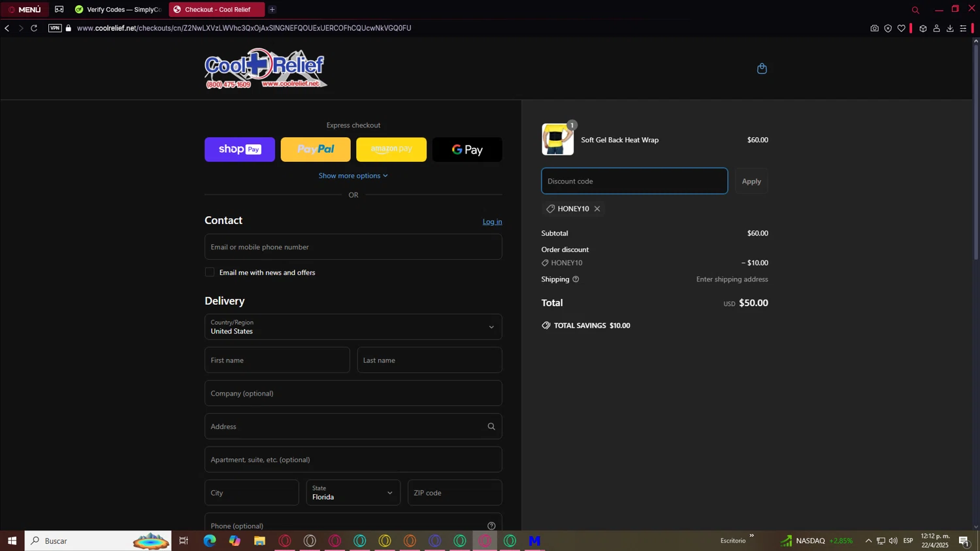Open the purple Opera GX taskbar icon

tap(435, 541)
